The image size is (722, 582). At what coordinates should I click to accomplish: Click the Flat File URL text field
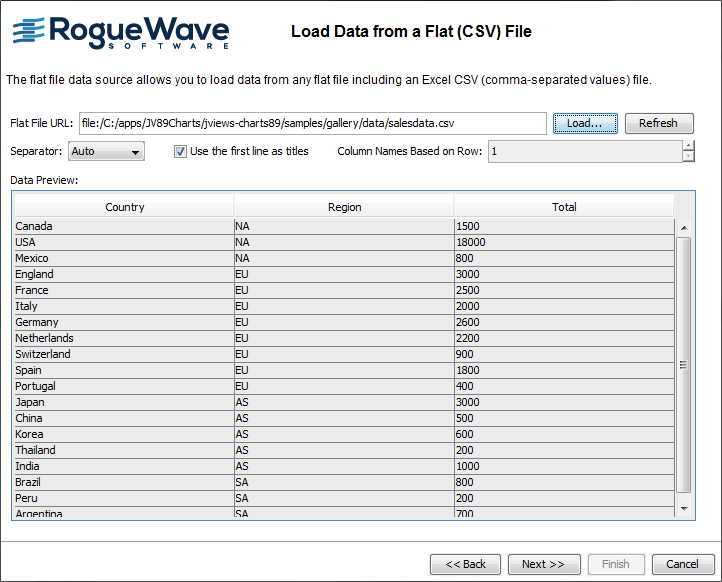tap(312, 123)
